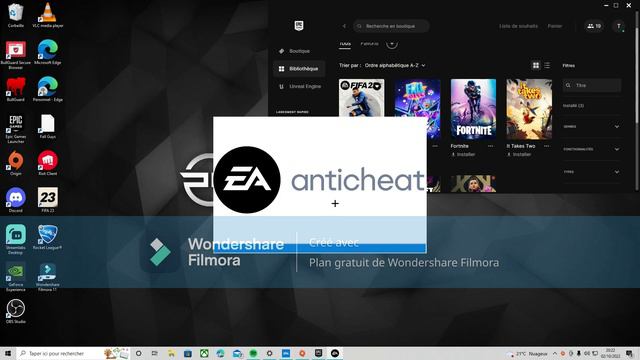640x360 pixels.
Task: Open the FIFA 23 desktop shortcut
Action: click(x=48, y=200)
